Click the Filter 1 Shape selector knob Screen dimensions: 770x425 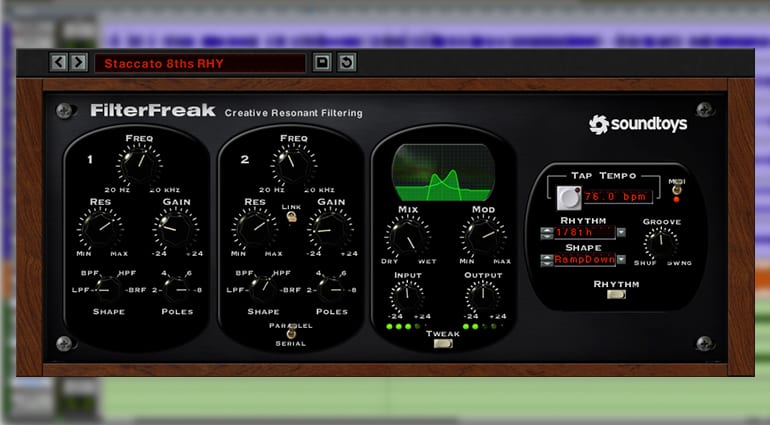click(108, 289)
